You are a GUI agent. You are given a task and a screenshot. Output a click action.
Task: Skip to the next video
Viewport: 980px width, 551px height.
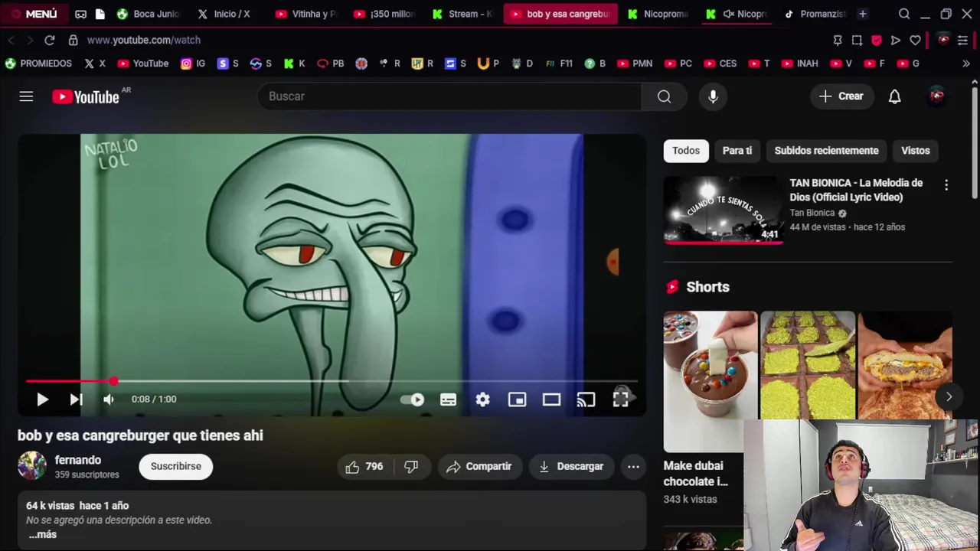76,399
